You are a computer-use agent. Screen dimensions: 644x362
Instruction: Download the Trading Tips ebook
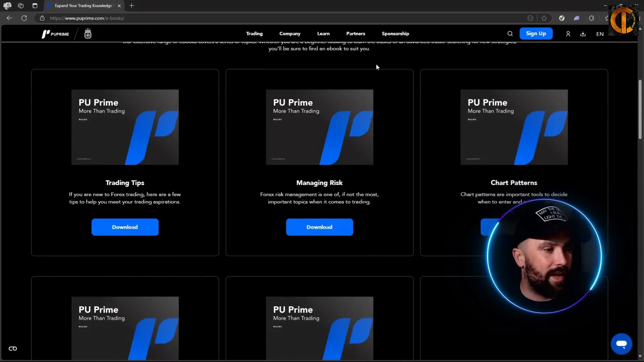(x=125, y=227)
